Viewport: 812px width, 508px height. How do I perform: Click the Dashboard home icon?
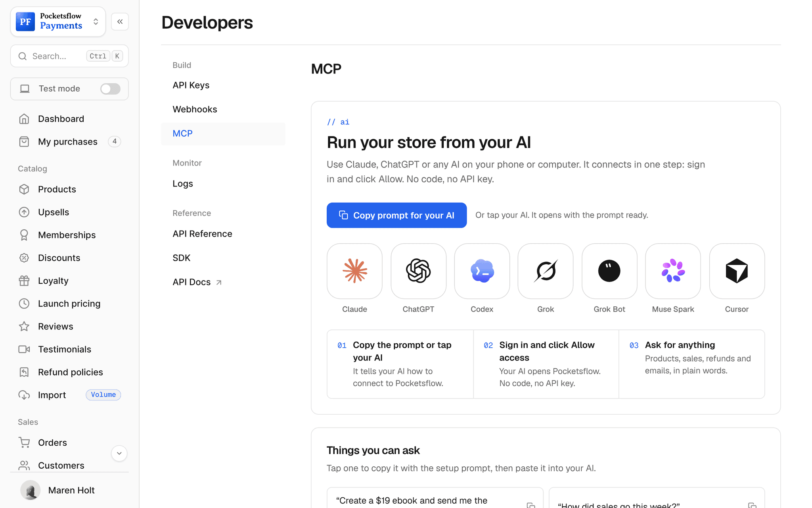24,119
